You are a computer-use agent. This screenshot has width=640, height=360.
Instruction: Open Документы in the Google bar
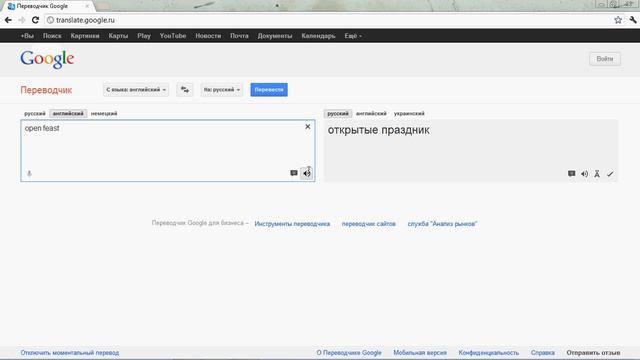275,36
